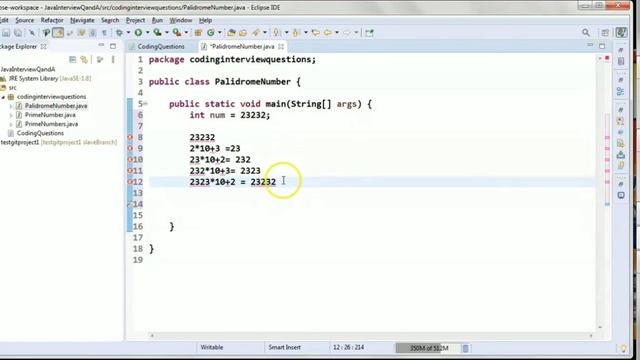Open the Navigate menu
Image resolution: width=640 pixels, height=360 pixels.
point(82,20)
